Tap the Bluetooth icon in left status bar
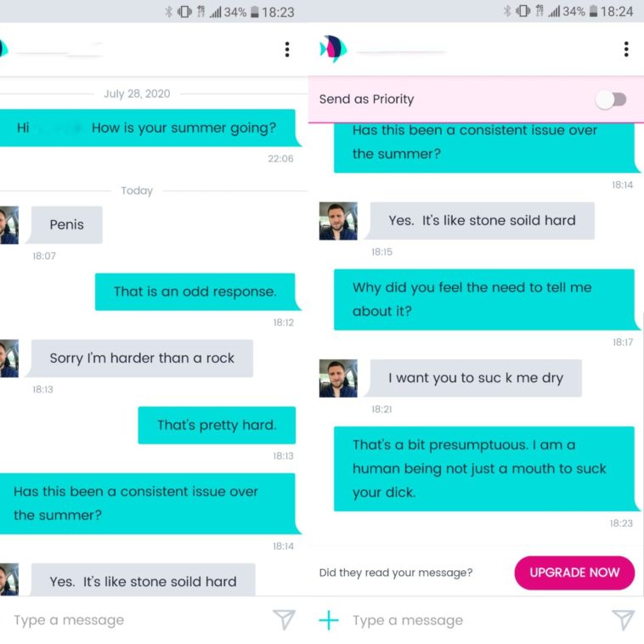 pyautogui.click(x=168, y=12)
